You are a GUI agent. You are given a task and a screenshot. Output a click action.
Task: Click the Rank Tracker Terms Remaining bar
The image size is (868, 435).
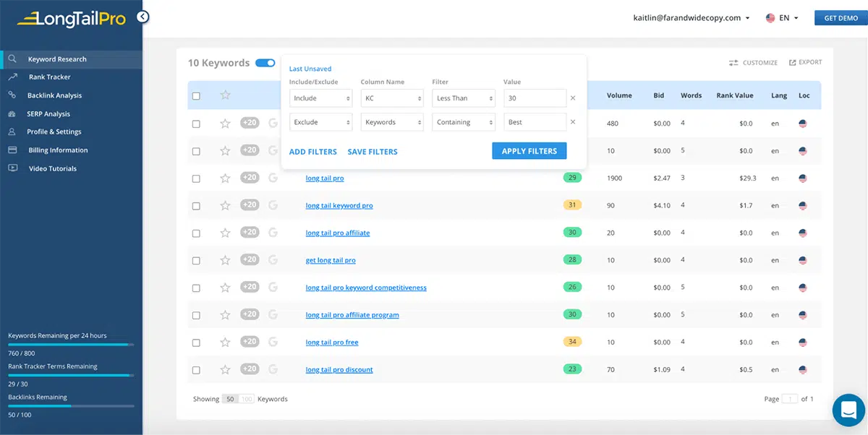(71, 376)
